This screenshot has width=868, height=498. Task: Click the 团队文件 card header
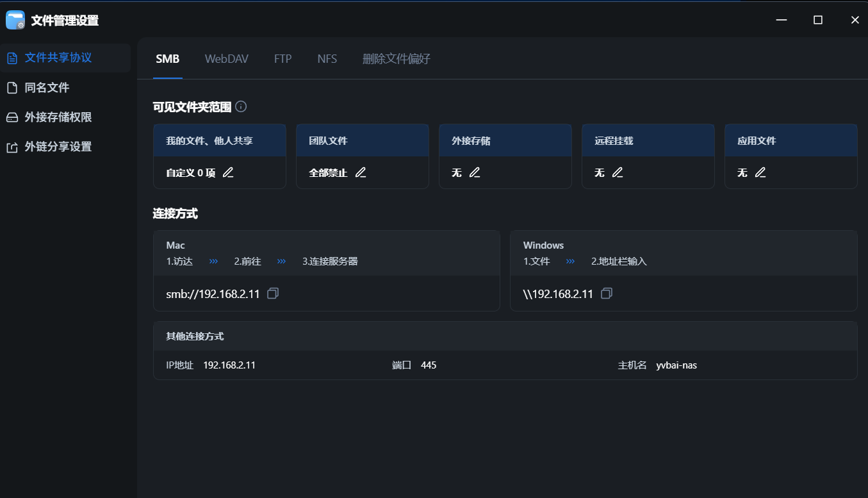[x=363, y=140]
